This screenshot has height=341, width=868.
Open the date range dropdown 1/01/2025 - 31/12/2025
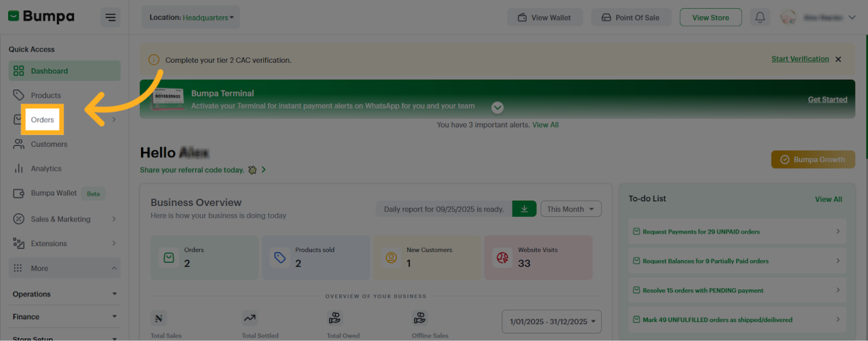pyautogui.click(x=552, y=322)
